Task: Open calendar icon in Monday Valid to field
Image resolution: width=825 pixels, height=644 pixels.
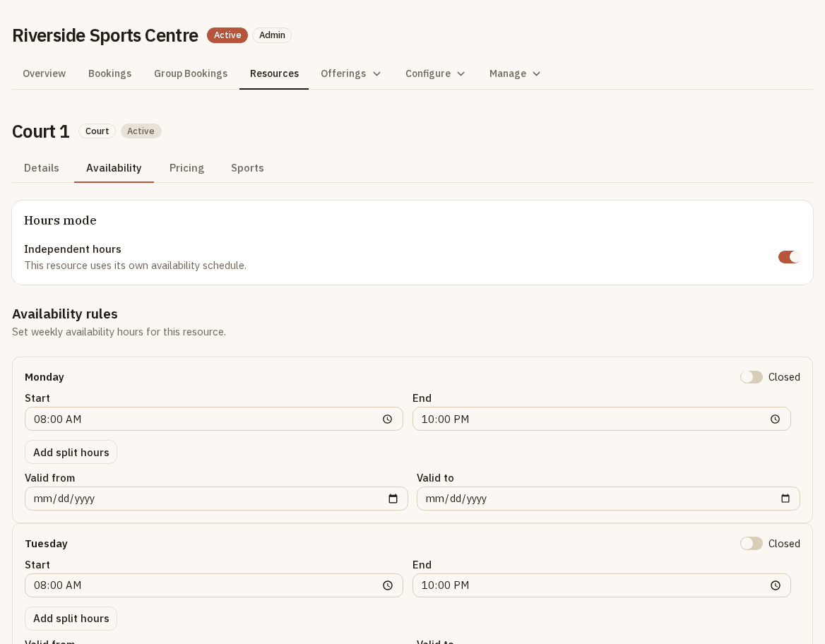Action: [785, 499]
